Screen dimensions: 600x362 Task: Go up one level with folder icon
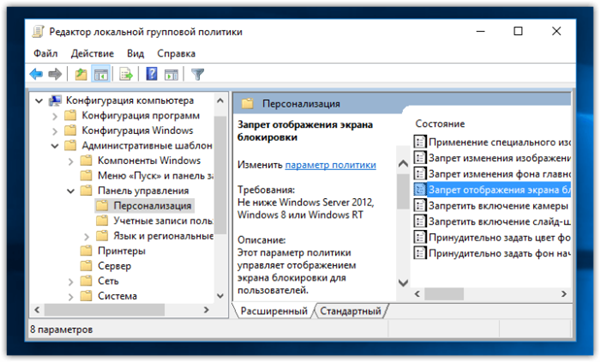point(81,74)
